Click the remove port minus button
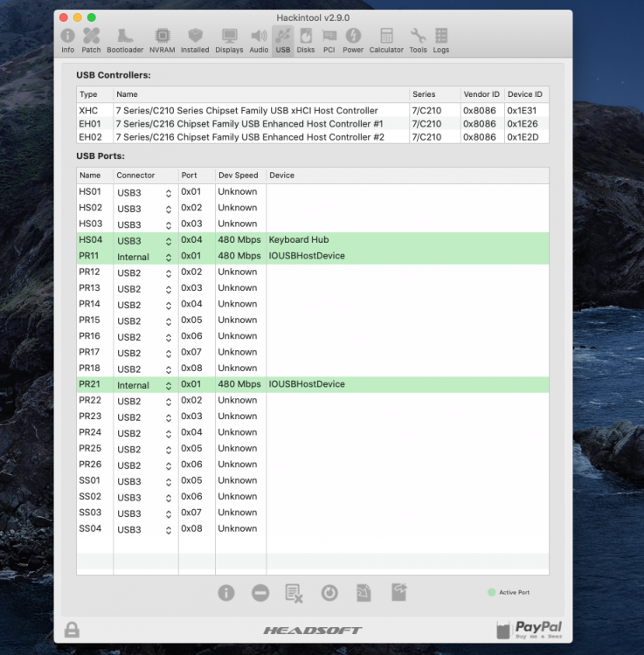Viewport: 644px width, 655px height. tap(260, 593)
